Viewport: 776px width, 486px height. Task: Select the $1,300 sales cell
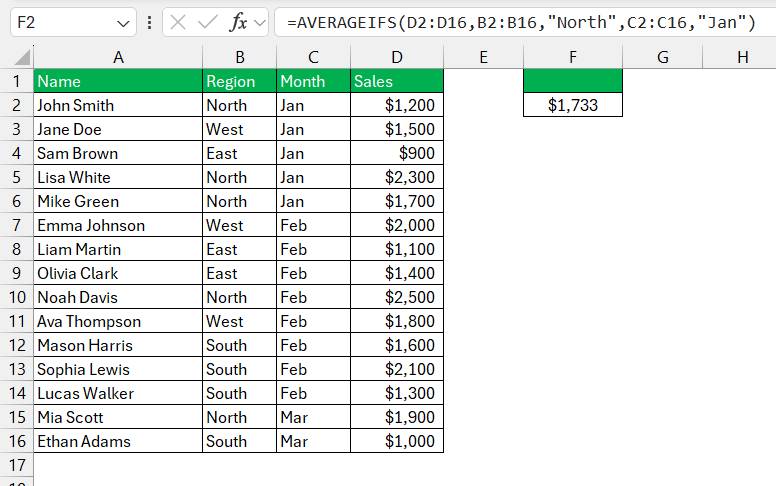397,393
